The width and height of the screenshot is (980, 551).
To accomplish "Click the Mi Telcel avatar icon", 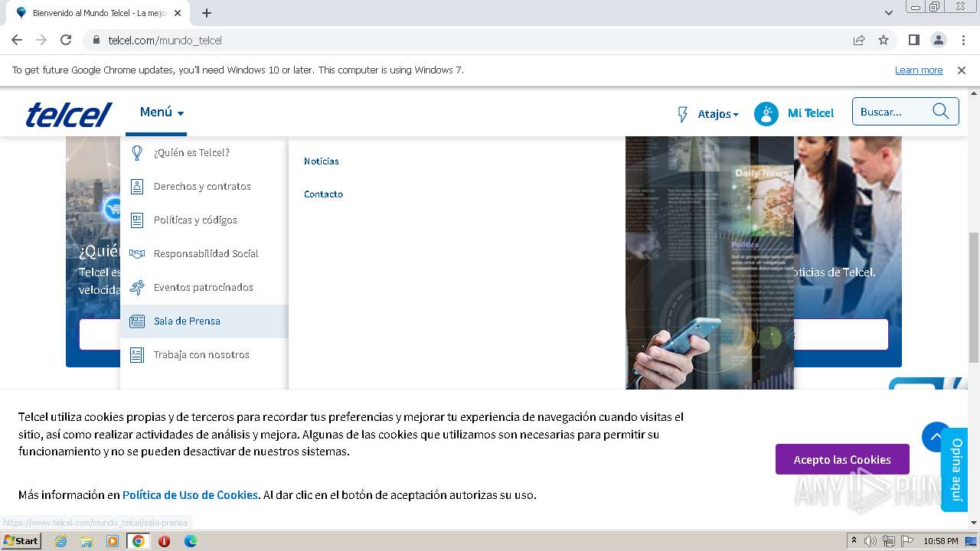I will tap(766, 113).
